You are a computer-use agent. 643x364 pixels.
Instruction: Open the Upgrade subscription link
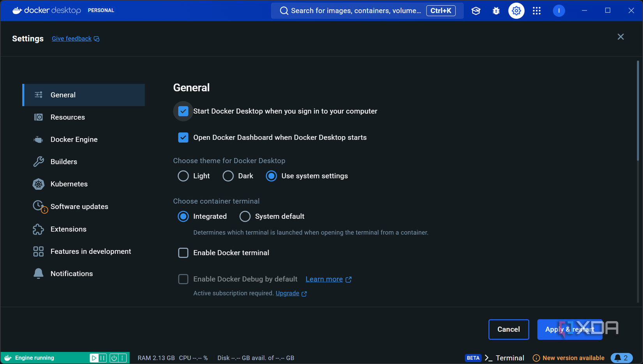click(287, 293)
